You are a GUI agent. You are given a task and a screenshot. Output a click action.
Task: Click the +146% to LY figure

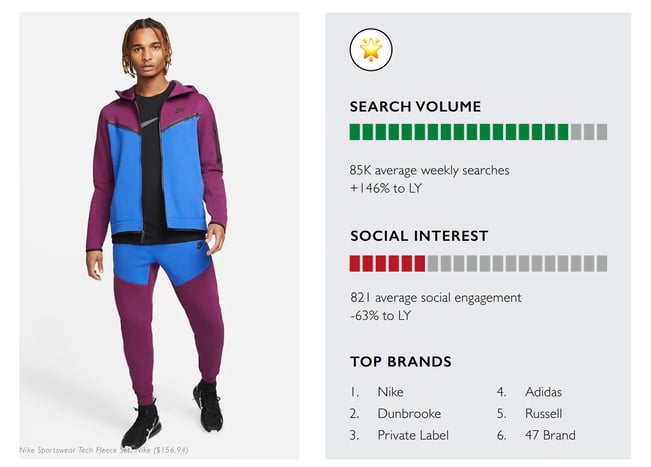[385, 187]
